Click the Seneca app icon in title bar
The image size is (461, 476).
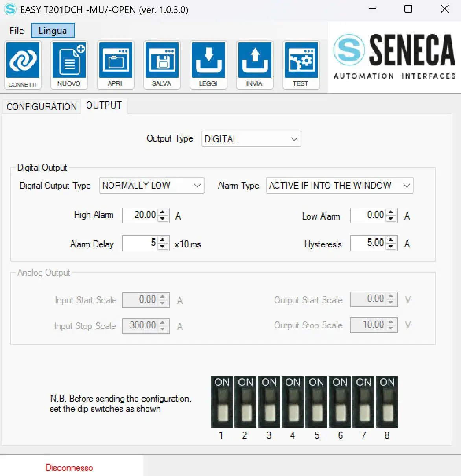point(10,9)
